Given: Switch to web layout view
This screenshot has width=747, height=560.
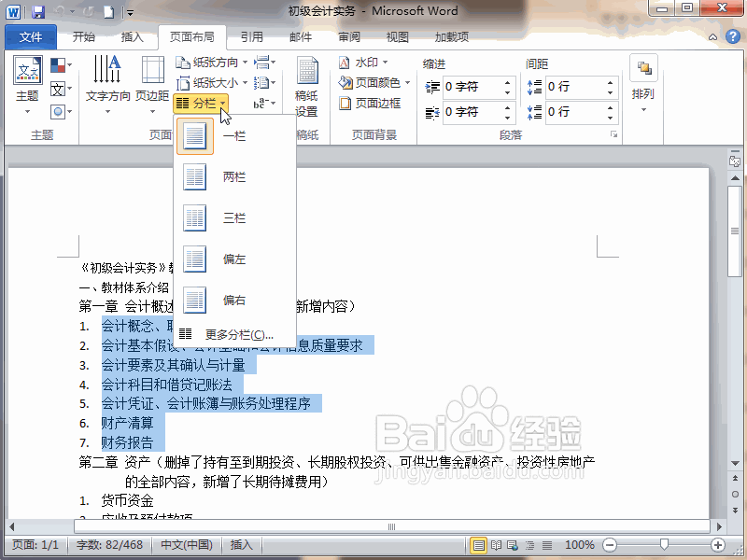Looking at the screenshot, I should click(x=513, y=545).
